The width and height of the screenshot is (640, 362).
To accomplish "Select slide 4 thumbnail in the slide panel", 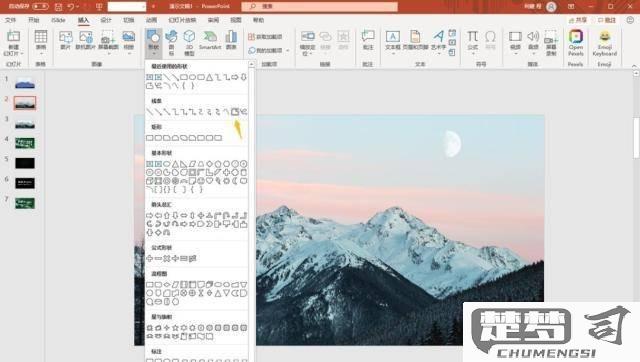I will click(25, 143).
